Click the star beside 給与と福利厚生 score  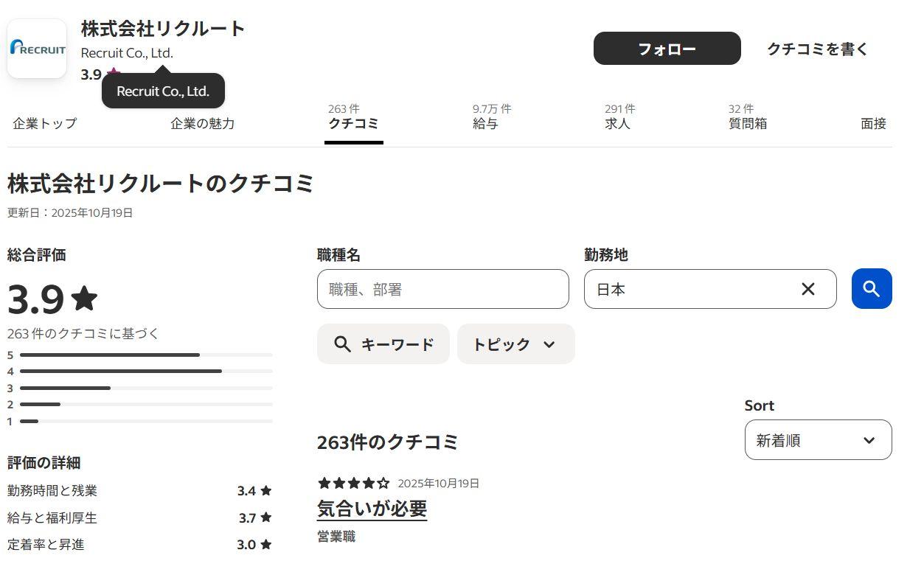[266, 518]
